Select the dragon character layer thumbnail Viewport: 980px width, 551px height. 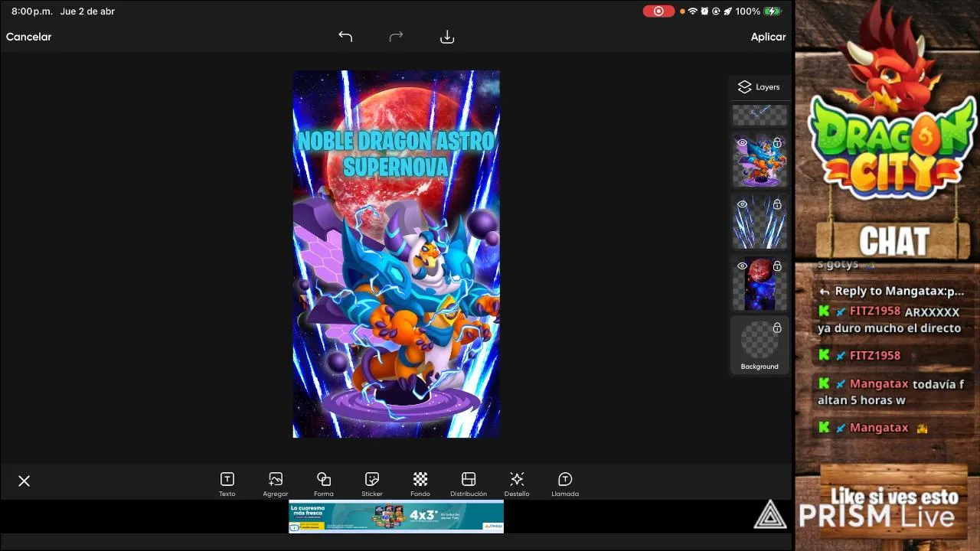point(759,162)
